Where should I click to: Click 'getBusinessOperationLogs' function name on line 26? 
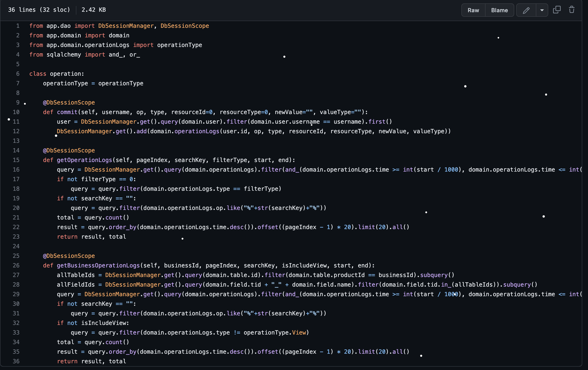(98, 266)
